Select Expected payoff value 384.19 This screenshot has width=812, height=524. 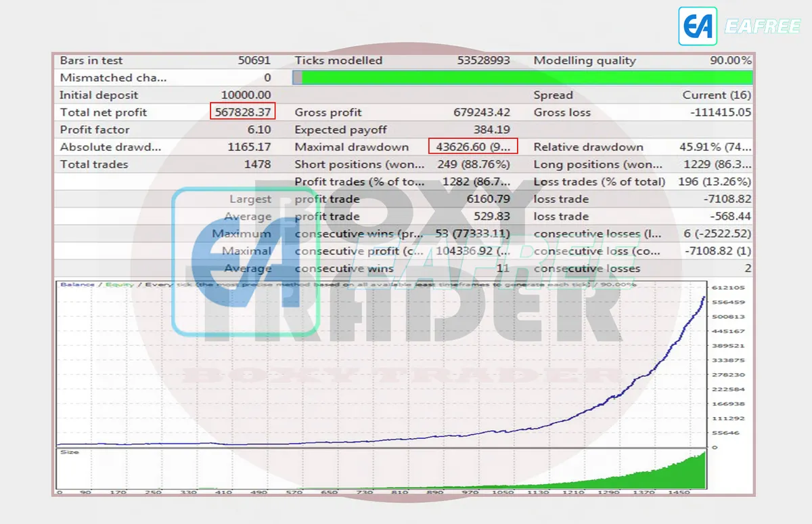491,130
